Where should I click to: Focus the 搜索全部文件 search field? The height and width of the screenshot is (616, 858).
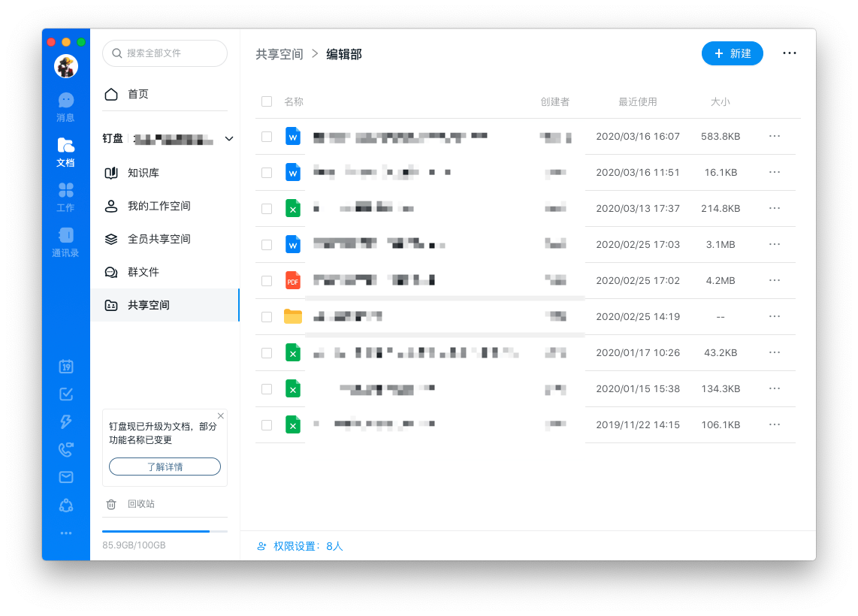(x=165, y=53)
